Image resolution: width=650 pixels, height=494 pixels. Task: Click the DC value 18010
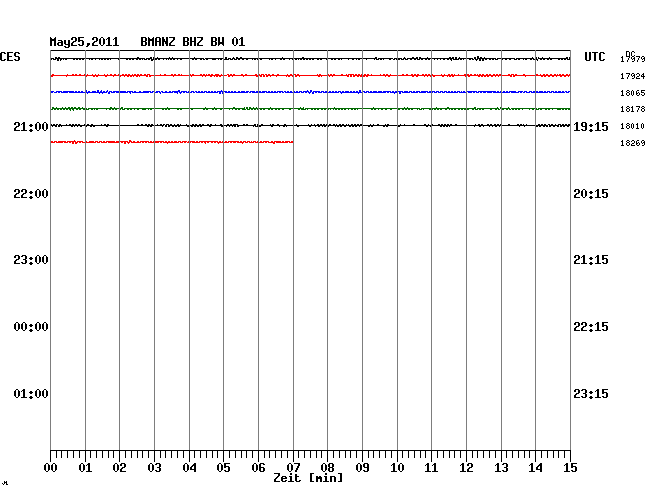point(633,126)
